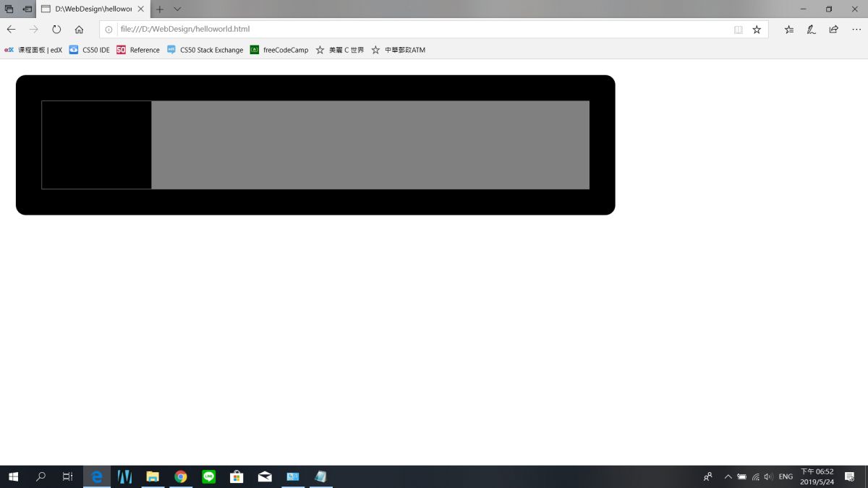This screenshot has height=488, width=868.
Task: Click the black square inside the page
Action: 97,145
